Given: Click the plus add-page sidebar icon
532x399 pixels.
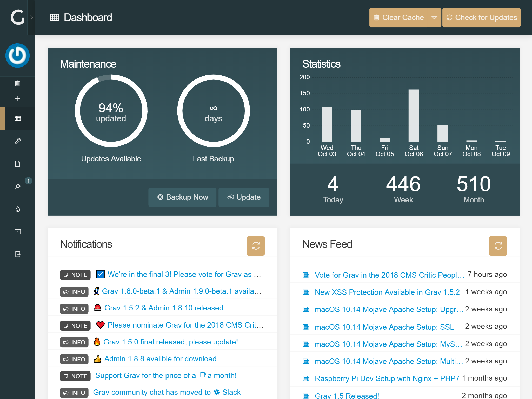Looking at the screenshot, I should 17,99.
